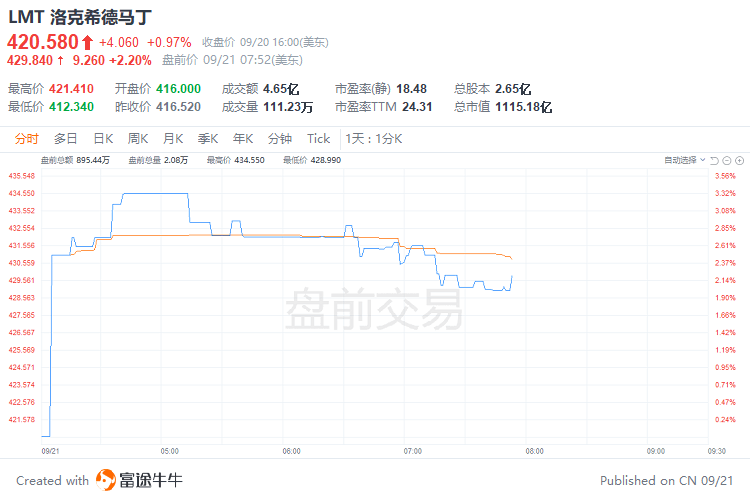Click the 市盈率TTM value 24.31
750x501 pixels.
coord(417,107)
